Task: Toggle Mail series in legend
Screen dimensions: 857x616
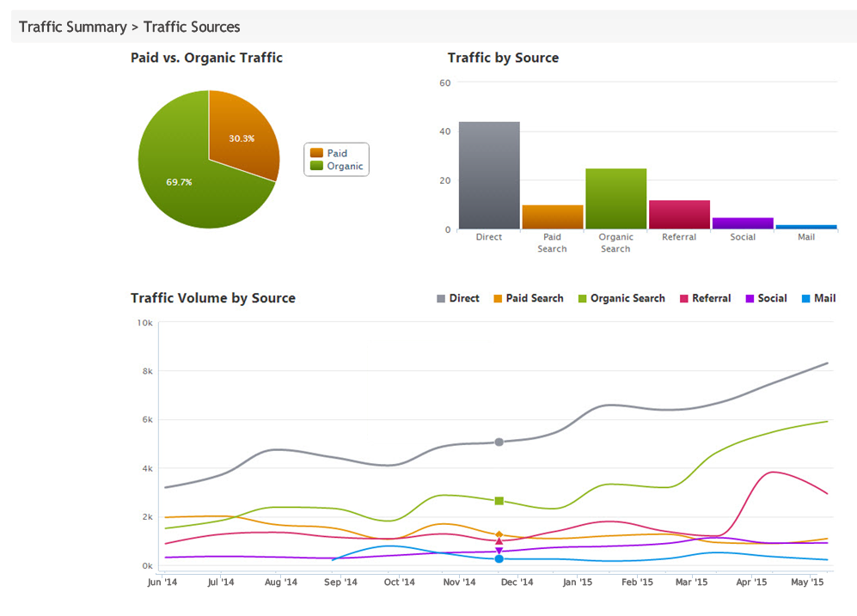Action: tap(818, 298)
